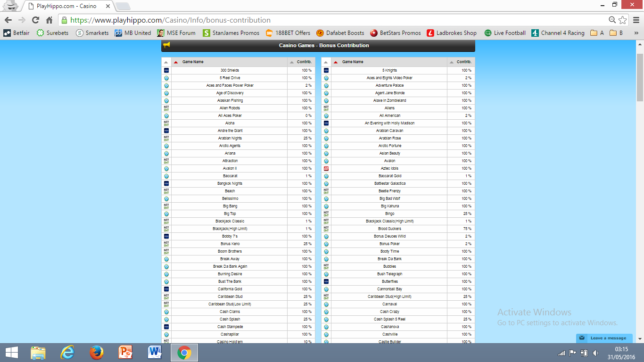Select the Baccarat Gold game name
The image size is (644, 362).
389,176
